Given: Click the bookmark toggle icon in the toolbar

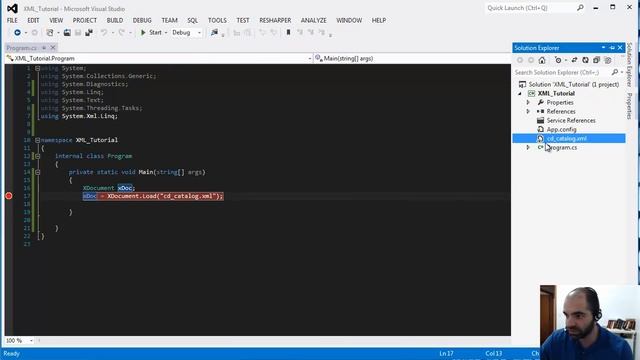Looking at the screenshot, I should click(x=288, y=32).
